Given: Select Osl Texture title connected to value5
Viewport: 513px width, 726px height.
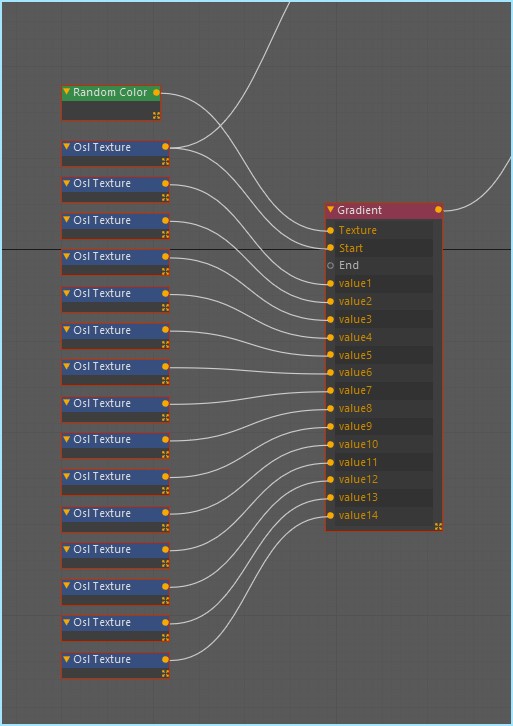Looking at the screenshot, I should 102,330.
